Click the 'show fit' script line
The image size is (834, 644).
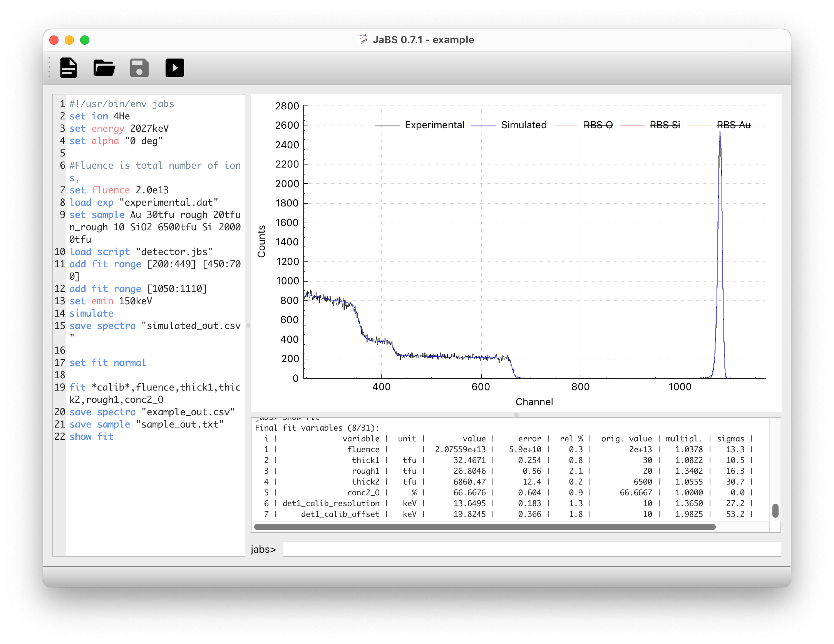(91, 437)
